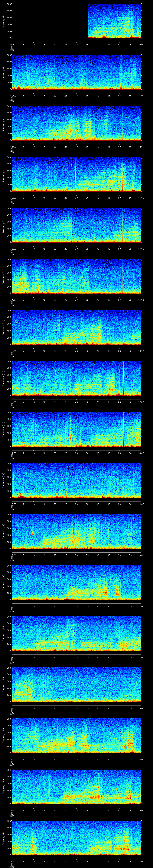Click the "1:16:00" start time label

click(12, 402)
